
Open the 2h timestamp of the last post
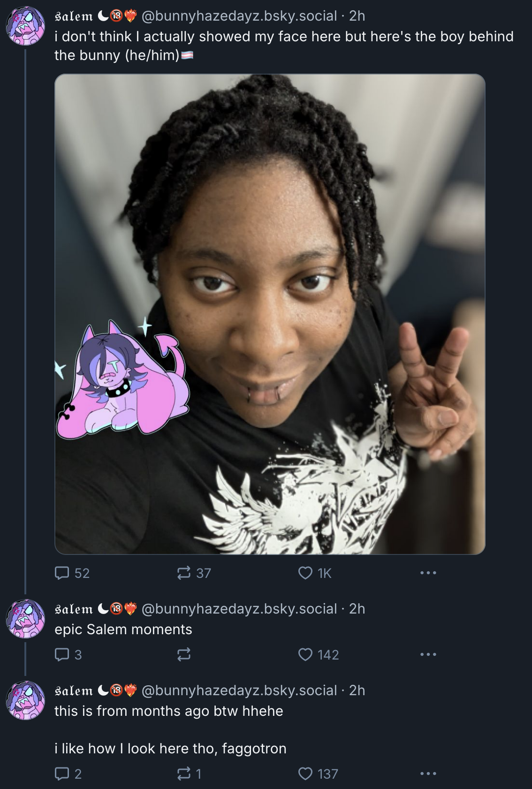click(357, 690)
